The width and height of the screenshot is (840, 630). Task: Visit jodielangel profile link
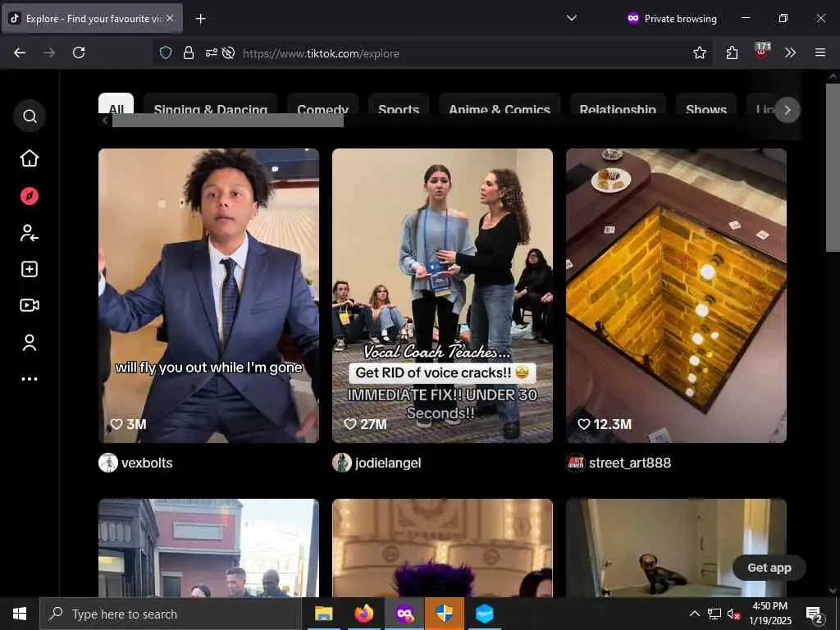[x=388, y=463]
